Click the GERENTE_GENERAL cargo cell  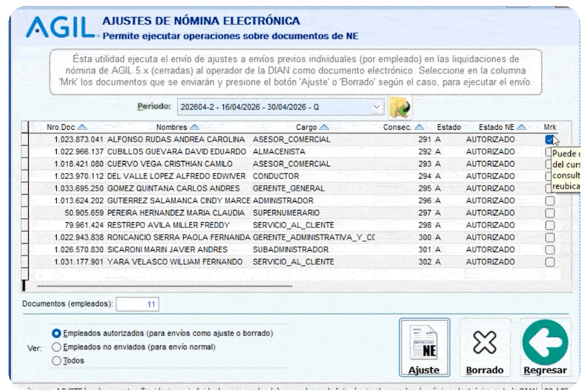(289, 188)
